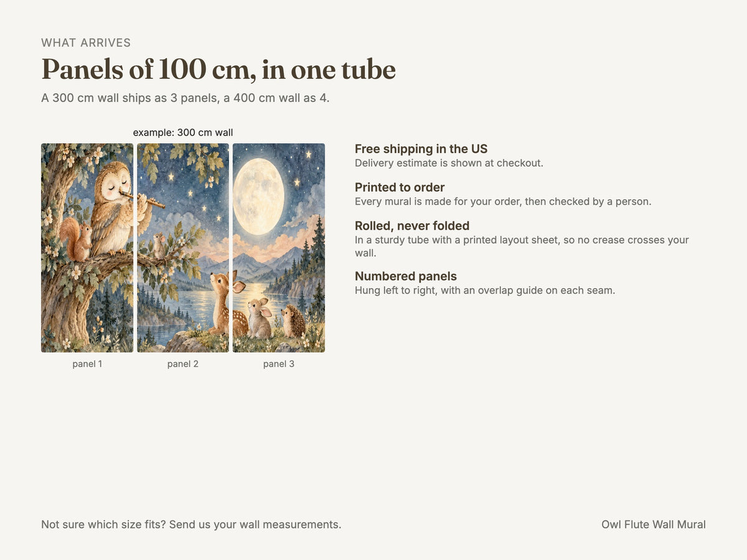
Task: Click the 'panel 1' caption label
Action: tap(87, 364)
